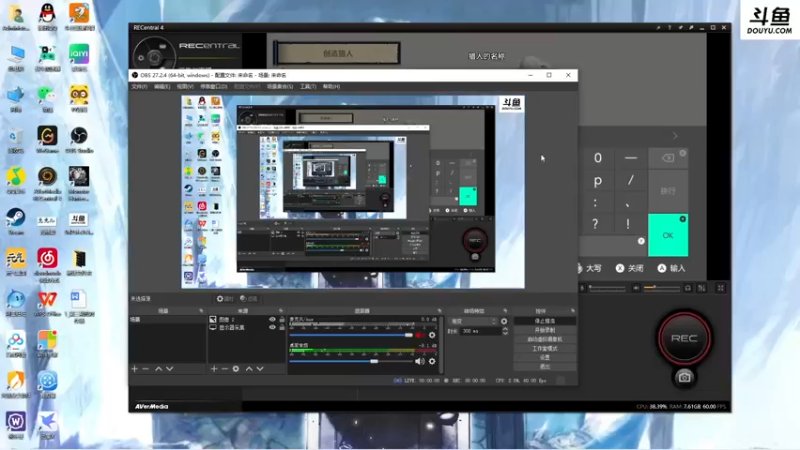Open the WPS Office desktop shortcut
800x450 pixels.
click(47, 303)
